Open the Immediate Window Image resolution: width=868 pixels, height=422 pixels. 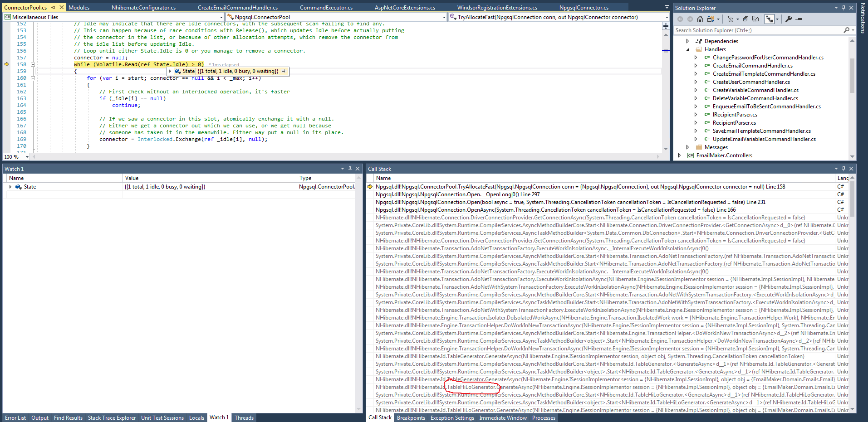pos(503,417)
